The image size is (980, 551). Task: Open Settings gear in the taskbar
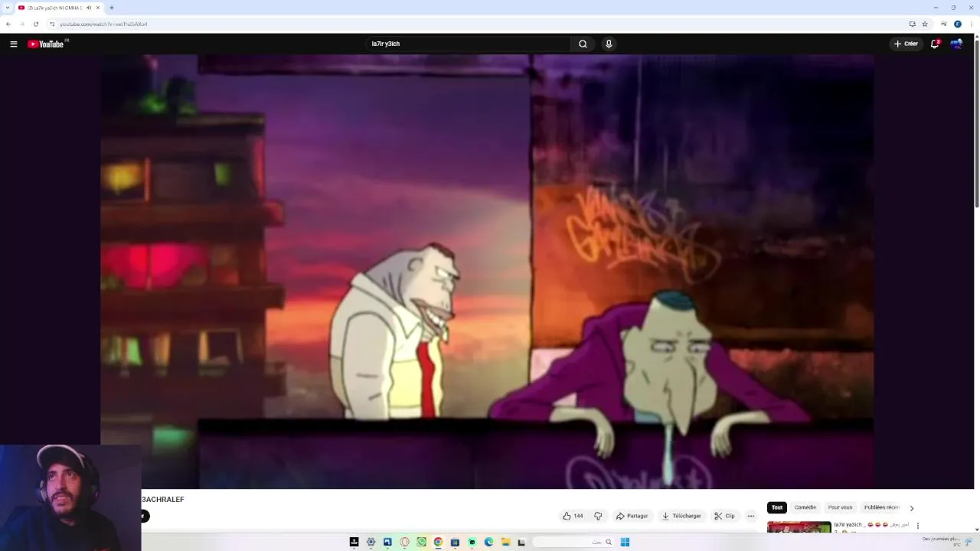click(371, 542)
